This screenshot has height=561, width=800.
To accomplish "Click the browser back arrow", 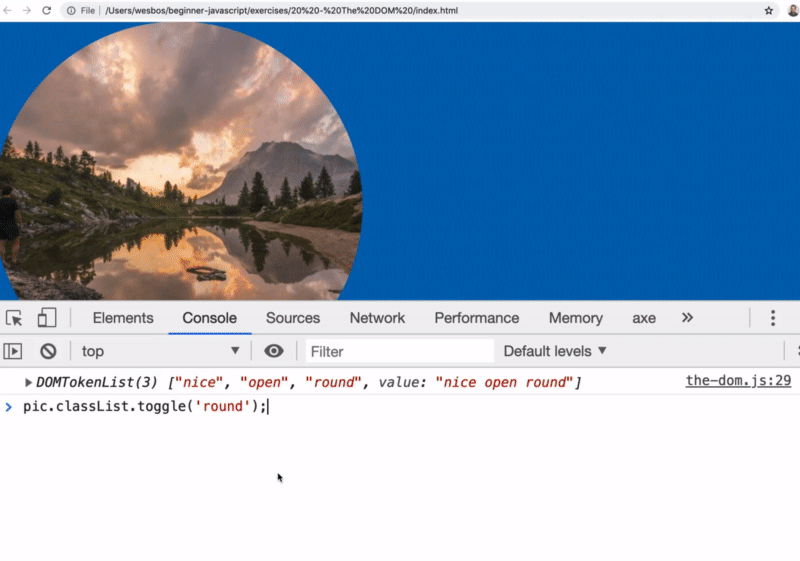I will (x=8, y=10).
